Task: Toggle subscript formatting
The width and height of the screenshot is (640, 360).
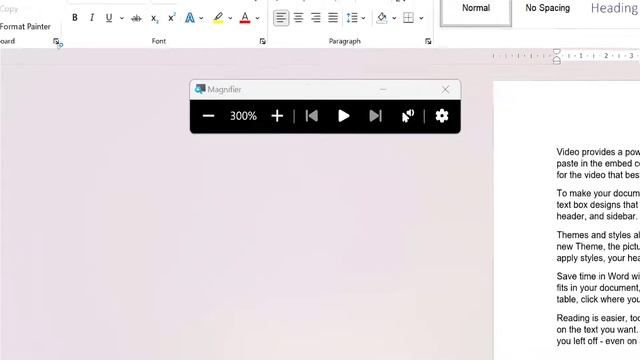Action: click(x=154, y=18)
